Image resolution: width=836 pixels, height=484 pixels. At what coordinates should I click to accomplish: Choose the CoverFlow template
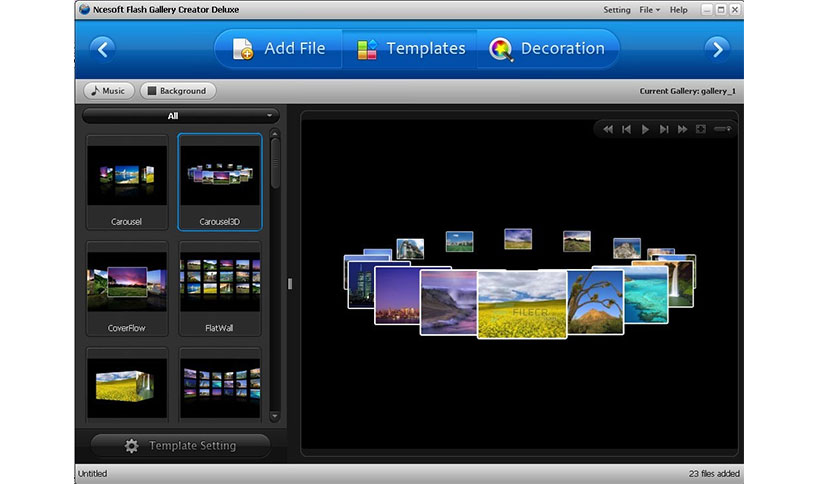[127, 288]
